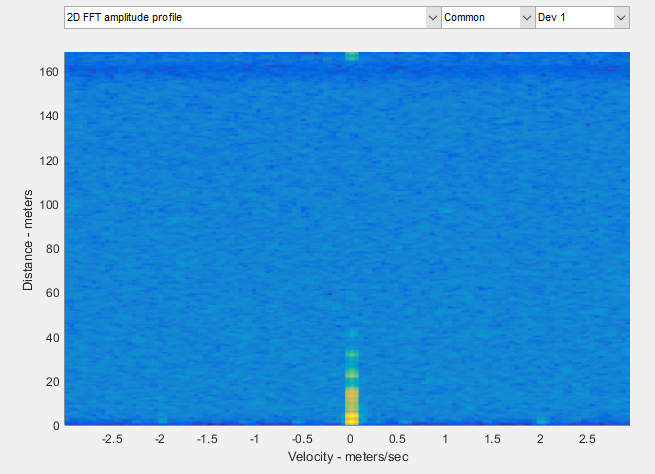The height and width of the screenshot is (474, 655).
Task: Click the 100 tick on distance axis
Action: pyautogui.click(x=49, y=205)
